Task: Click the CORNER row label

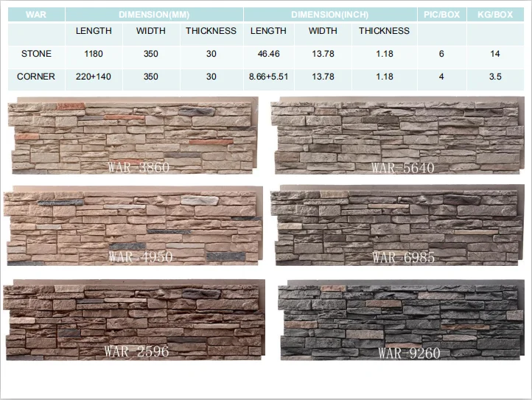Action: pyautogui.click(x=36, y=77)
